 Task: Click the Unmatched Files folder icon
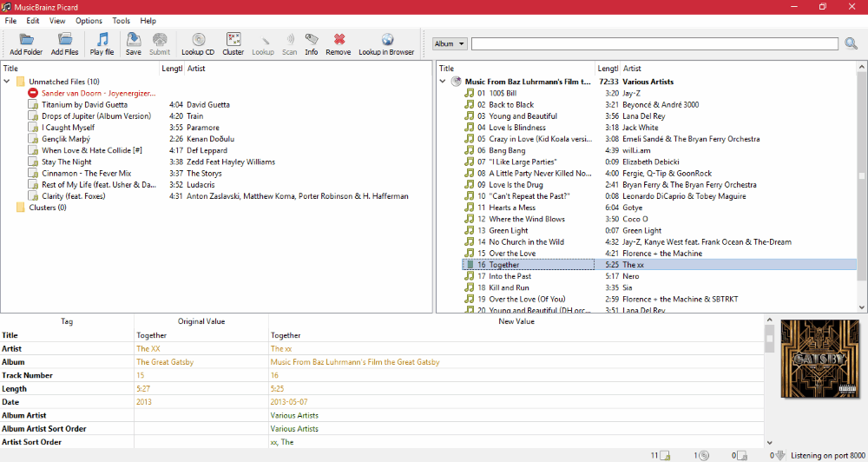(21, 82)
